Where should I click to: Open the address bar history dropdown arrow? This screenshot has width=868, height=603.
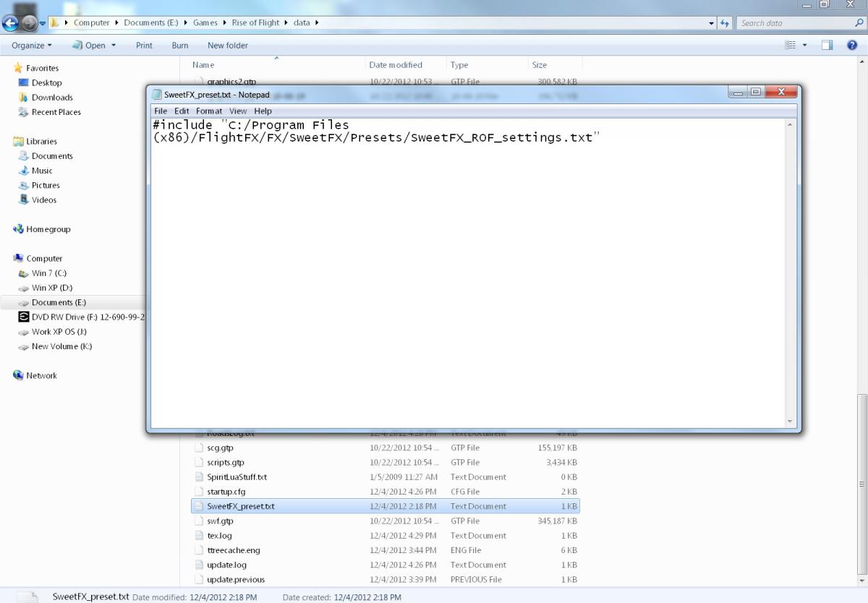712,23
